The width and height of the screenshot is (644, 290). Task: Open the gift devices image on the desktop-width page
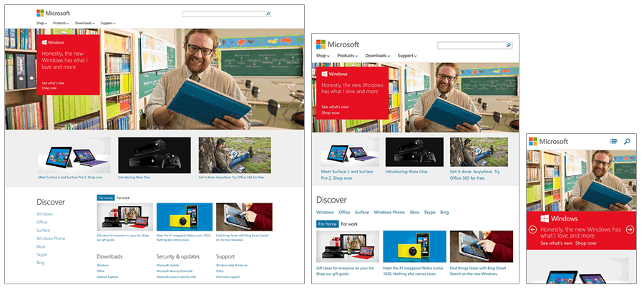click(125, 217)
